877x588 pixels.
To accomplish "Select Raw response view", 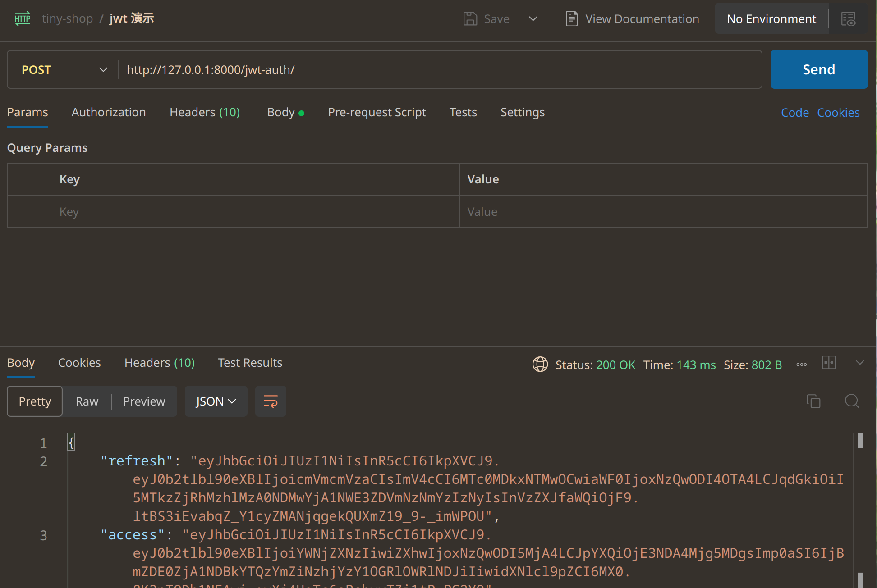I will click(87, 401).
